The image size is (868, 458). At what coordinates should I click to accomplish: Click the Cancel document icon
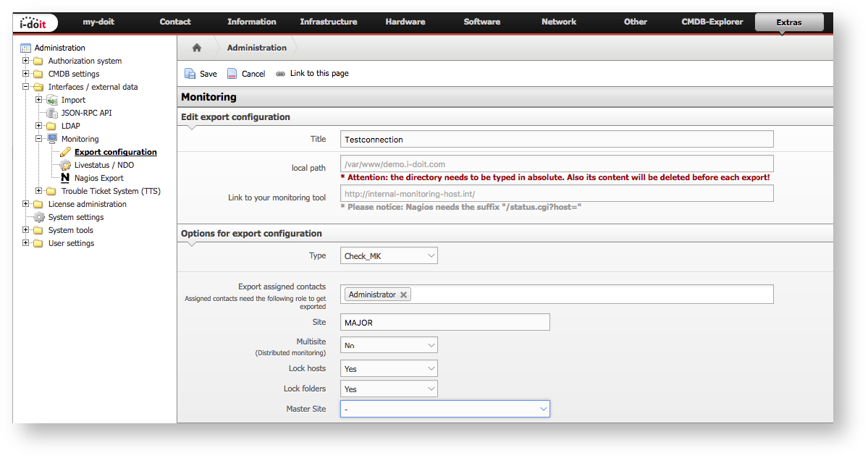coord(232,74)
